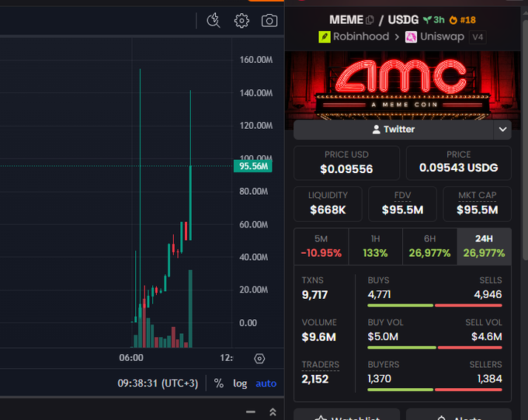Click the SELLS count 4,946
Screen dimensions: 528x420
pos(488,294)
